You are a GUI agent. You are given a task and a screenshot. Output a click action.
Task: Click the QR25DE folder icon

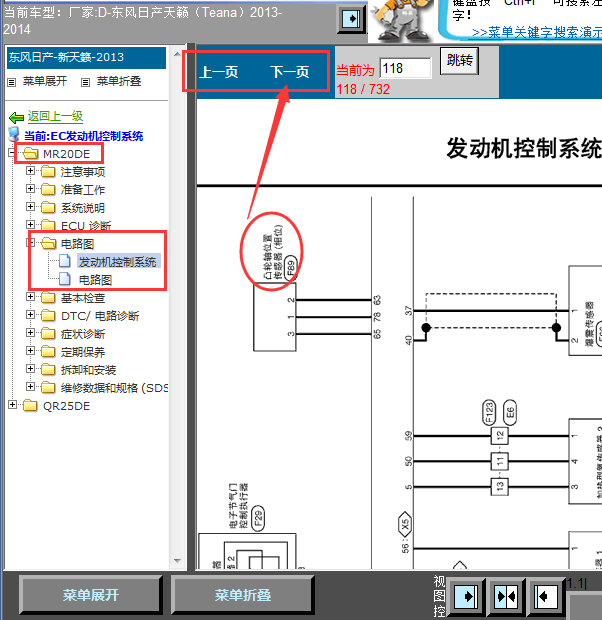point(30,406)
